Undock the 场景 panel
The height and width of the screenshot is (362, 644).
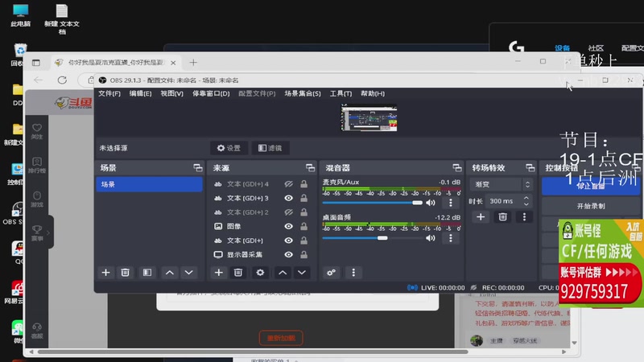198,167
